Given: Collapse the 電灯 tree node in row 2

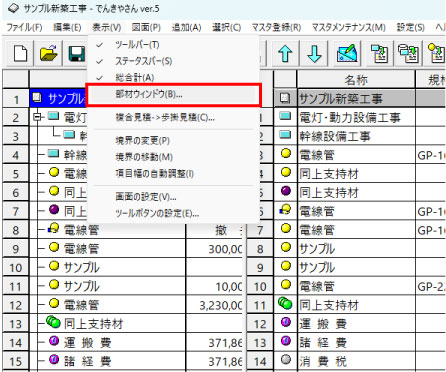Looking at the screenshot, I should click(x=37, y=117).
